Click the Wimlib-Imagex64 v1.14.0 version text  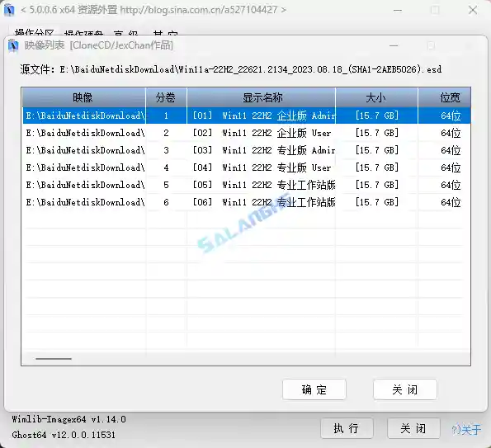pyautogui.click(x=68, y=419)
